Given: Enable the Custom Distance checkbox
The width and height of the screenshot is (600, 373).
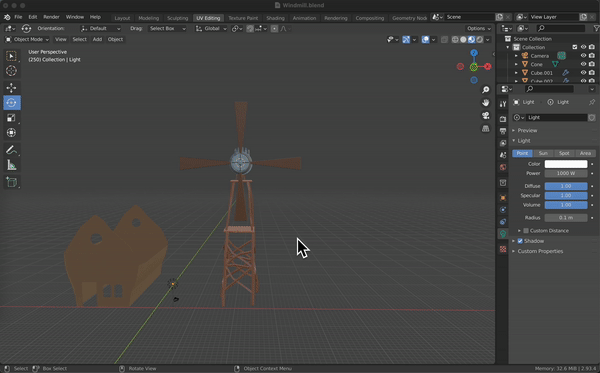Looking at the screenshot, I should (526, 231).
